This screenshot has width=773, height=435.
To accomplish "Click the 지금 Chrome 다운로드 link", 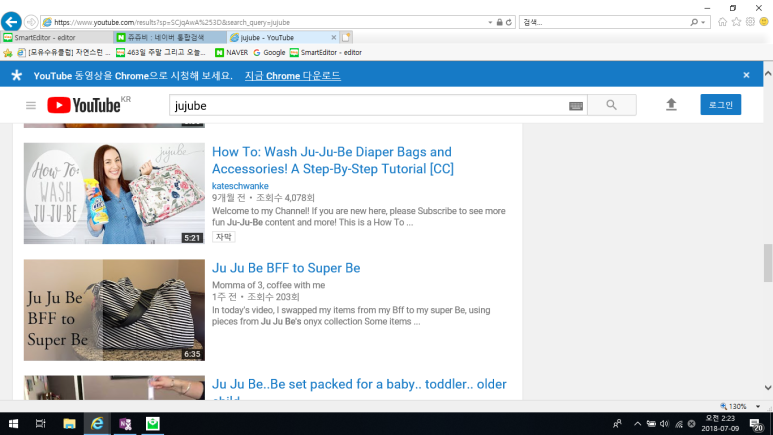I will (292, 76).
